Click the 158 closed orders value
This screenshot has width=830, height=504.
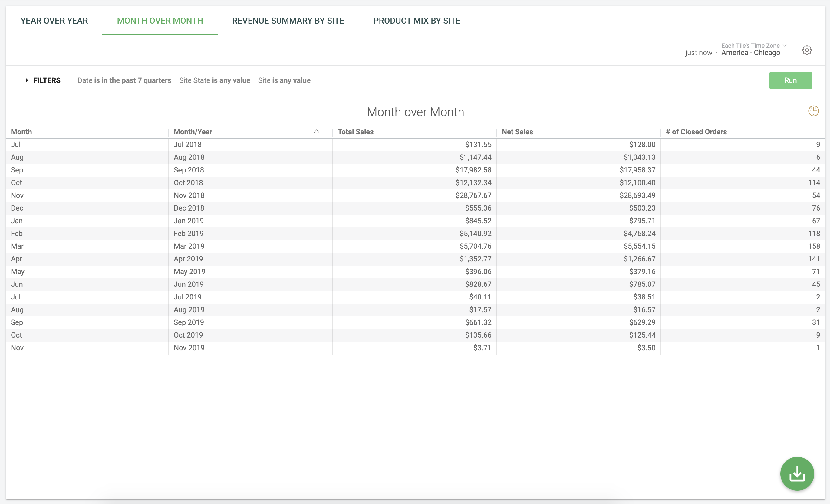click(x=814, y=246)
